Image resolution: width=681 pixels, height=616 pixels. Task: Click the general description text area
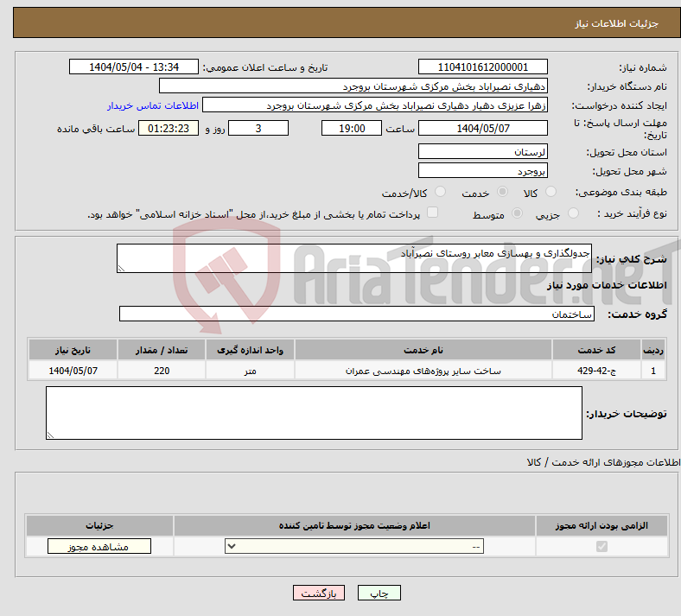click(354, 258)
